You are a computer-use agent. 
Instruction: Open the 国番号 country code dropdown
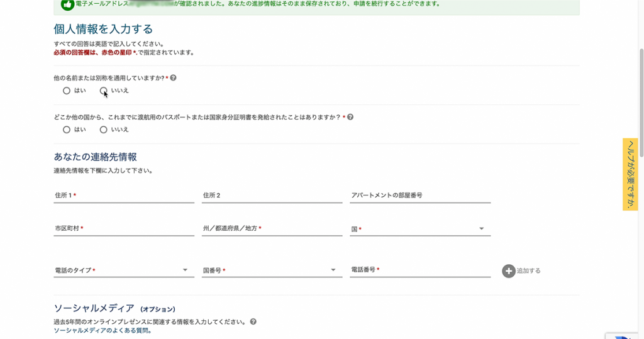tap(272, 270)
